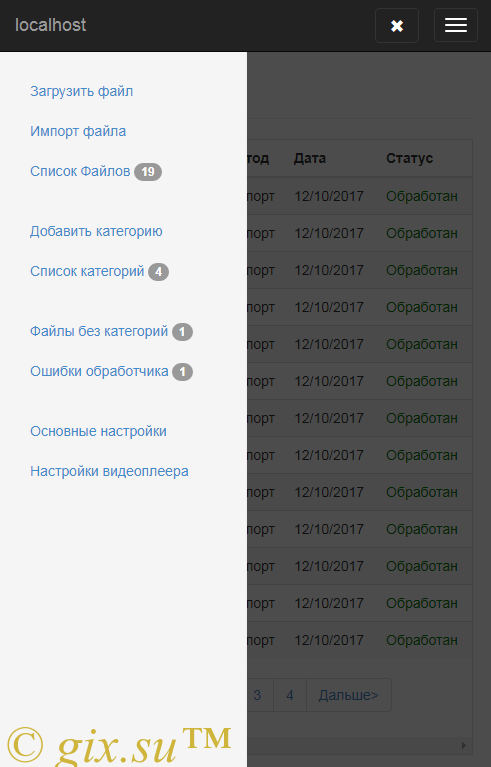The image size is (491, 767).
Task: Click the horizontal scrollbar right arrow
Action: tap(464, 745)
